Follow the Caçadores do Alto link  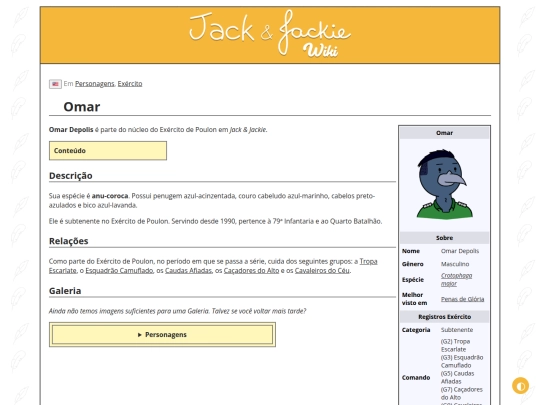[x=251, y=271]
